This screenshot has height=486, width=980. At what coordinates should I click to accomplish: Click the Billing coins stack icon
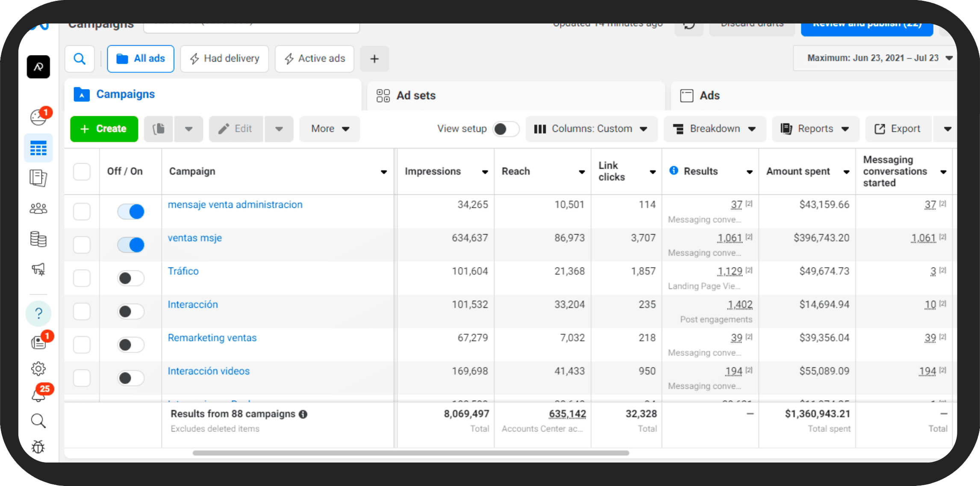(38, 239)
